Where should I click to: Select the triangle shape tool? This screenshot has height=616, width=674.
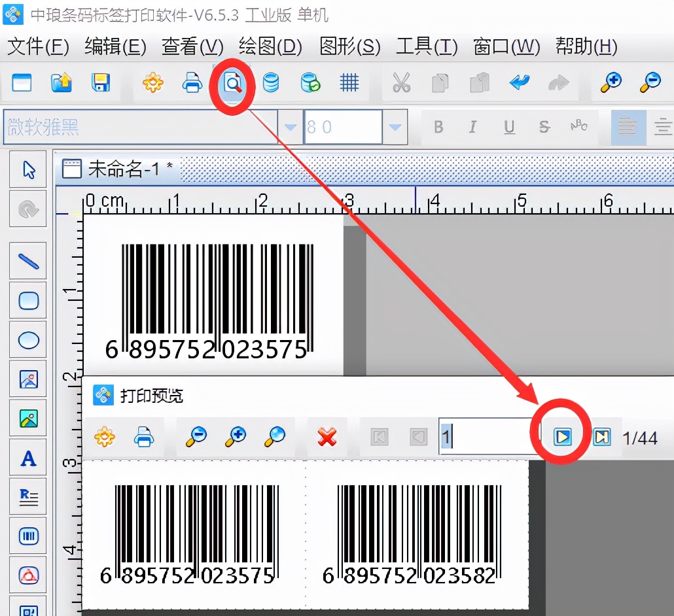(28, 575)
